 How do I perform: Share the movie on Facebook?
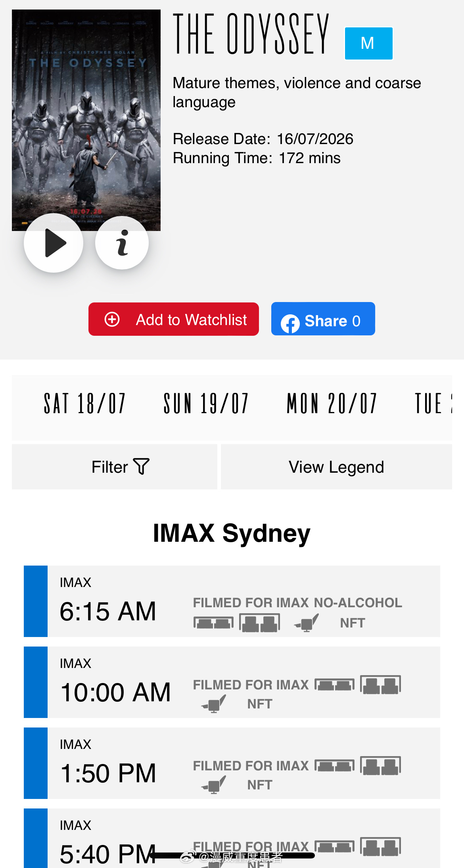point(323,319)
